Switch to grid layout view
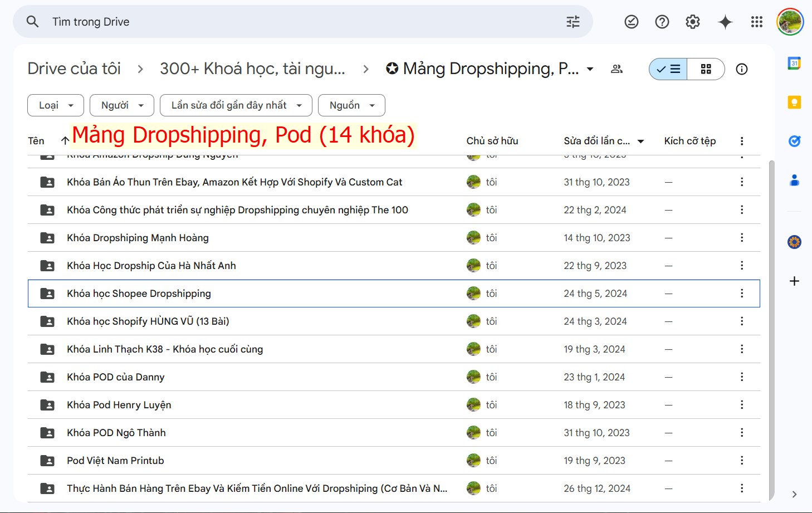The width and height of the screenshot is (812, 513). tap(706, 69)
